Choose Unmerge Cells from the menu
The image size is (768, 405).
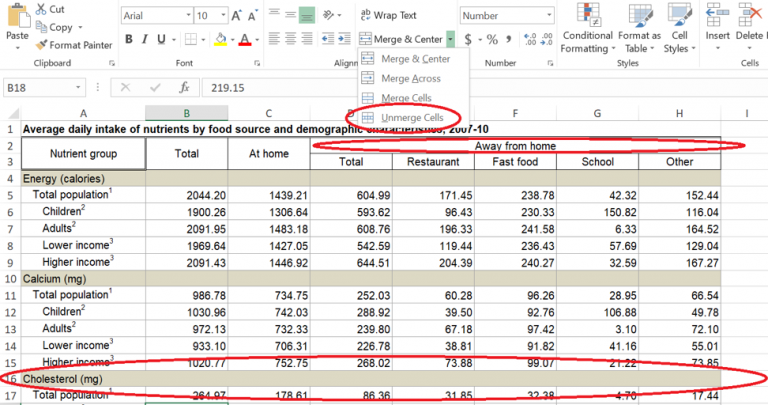(x=414, y=118)
